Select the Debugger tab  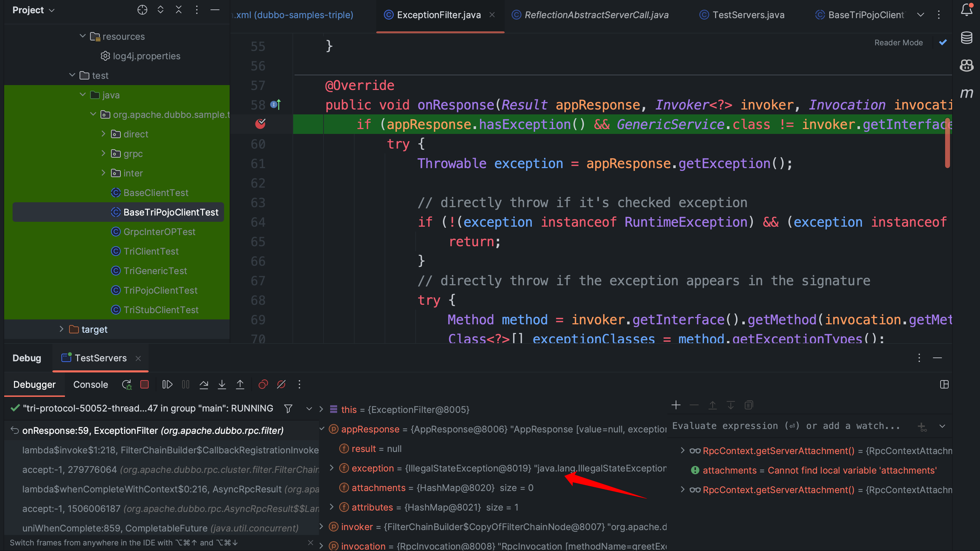coord(34,384)
